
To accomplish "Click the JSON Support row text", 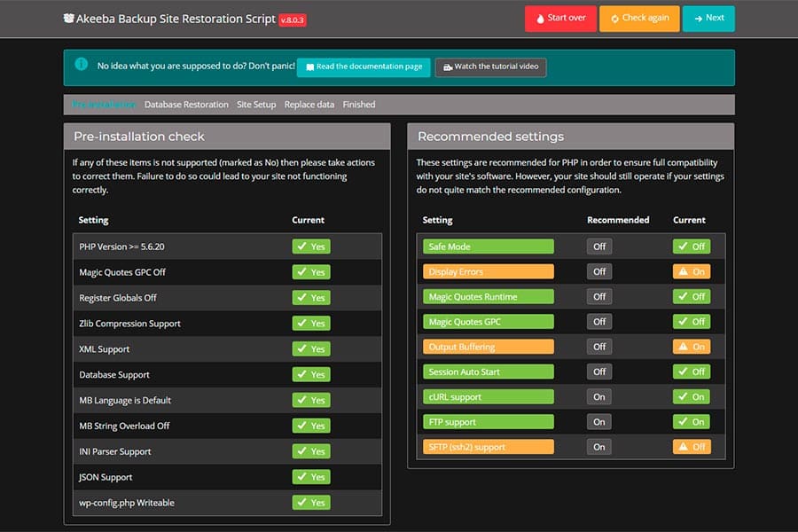I will pyautogui.click(x=106, y=477).
